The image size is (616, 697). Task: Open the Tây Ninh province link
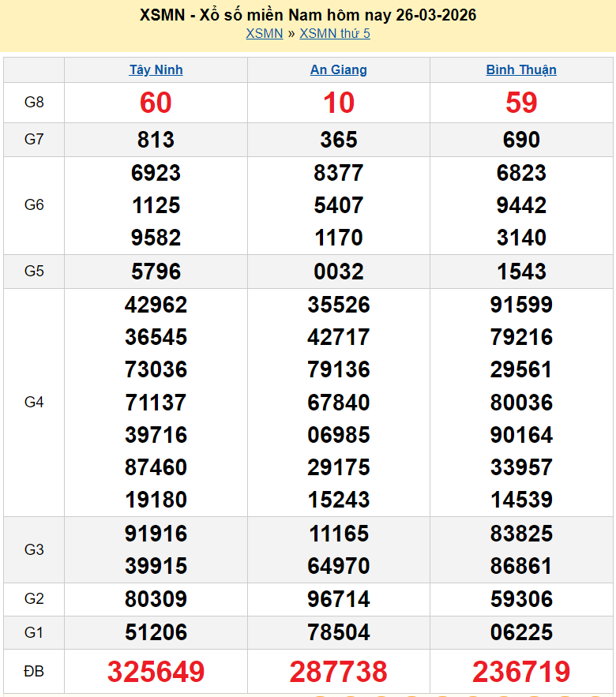point(156,69)
